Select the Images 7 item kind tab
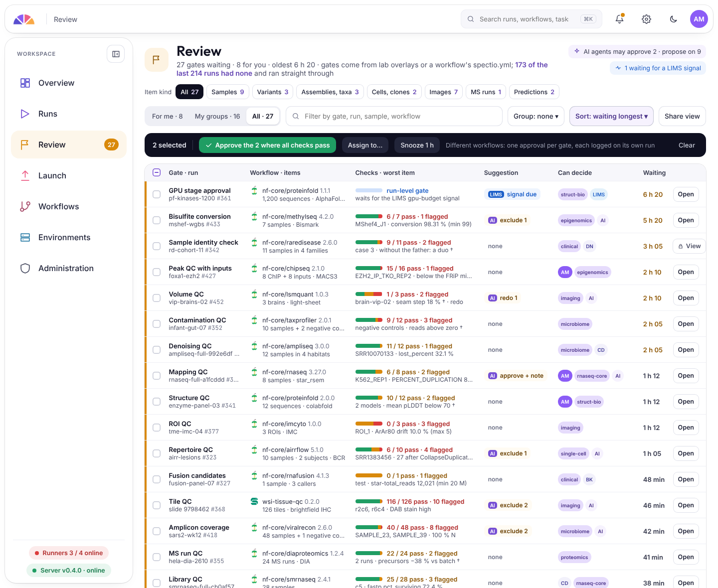 click(x=443, y=92)
